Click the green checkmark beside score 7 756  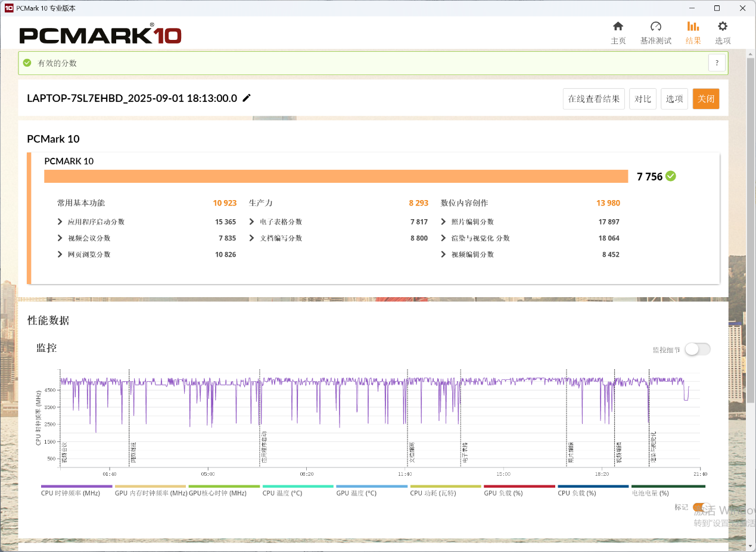(671, 176)
